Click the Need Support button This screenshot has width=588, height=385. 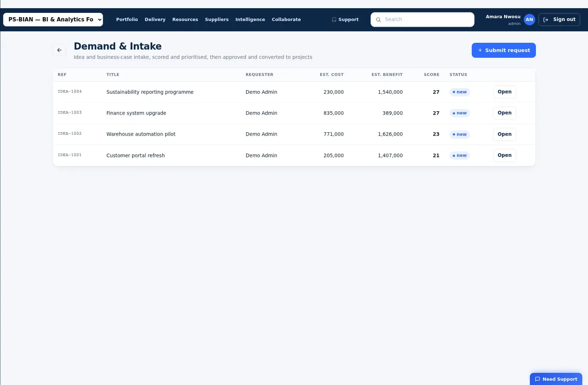(x=556, y=379)
